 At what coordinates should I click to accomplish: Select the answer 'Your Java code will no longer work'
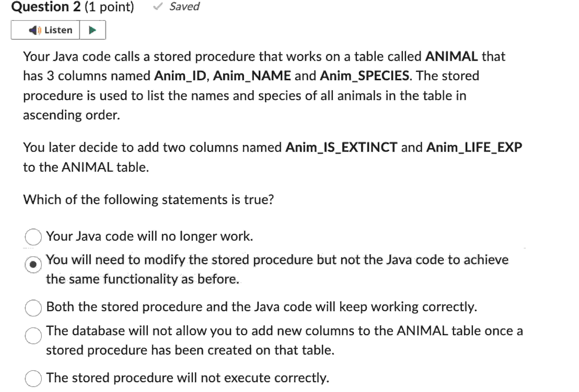pos(33,237)
